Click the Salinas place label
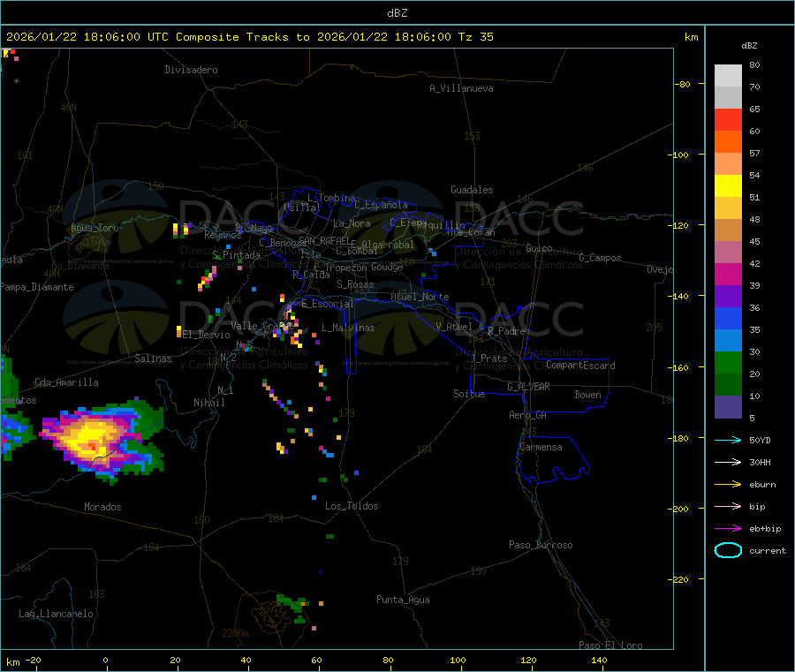Screen dimensions: 795x672 [x=153, y=359]
